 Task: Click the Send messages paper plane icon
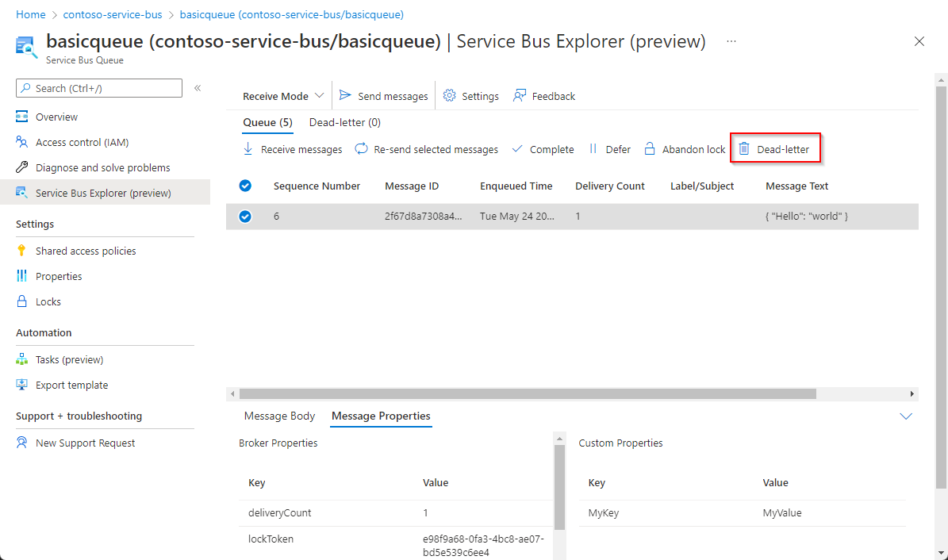[345, 95]
